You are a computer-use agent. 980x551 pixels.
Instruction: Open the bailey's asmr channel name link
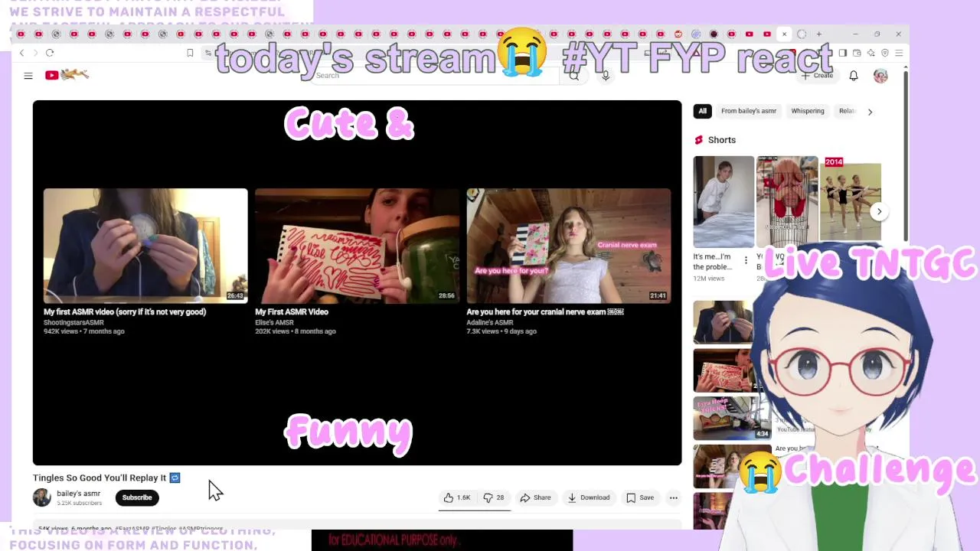pos(78,494)
